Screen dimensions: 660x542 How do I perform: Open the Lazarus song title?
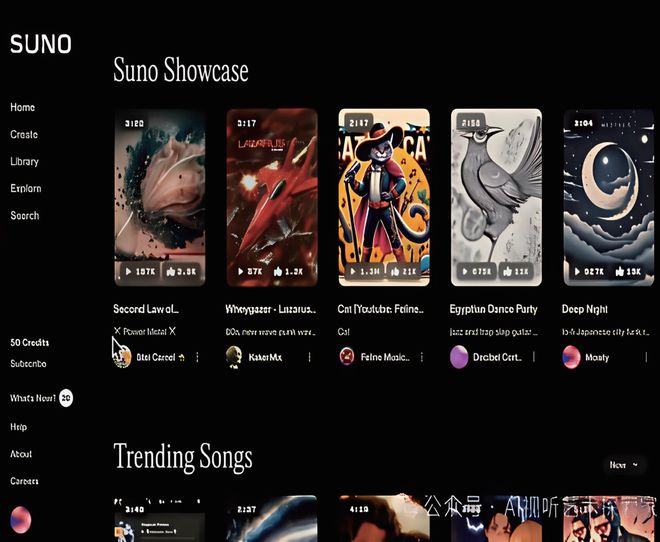pos(271,309)
